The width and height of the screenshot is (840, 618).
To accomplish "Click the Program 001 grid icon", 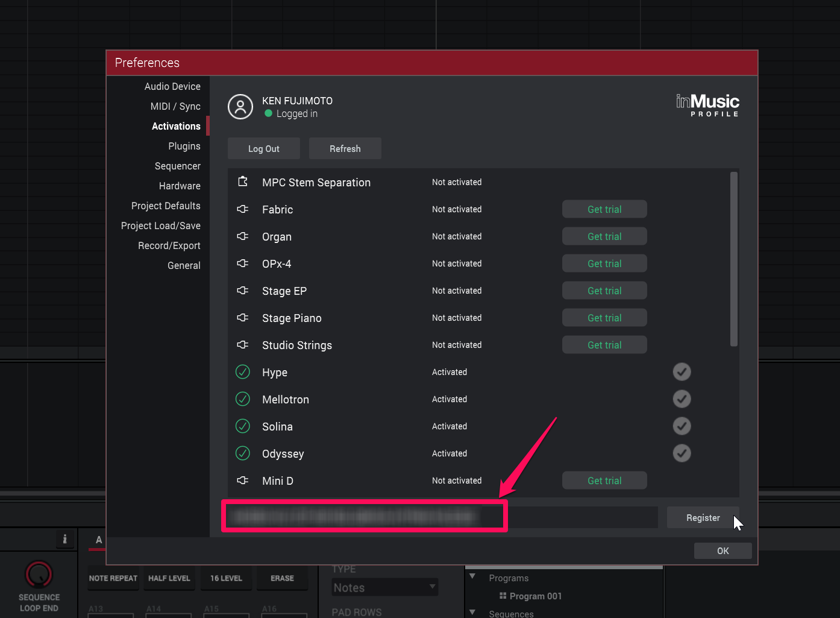I will point(503,596).
